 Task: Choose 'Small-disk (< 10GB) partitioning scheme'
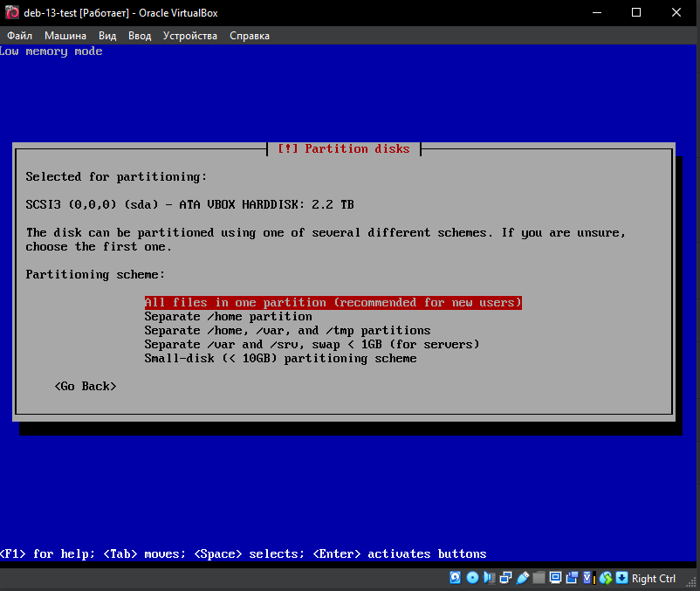click(x=280, y=359)
